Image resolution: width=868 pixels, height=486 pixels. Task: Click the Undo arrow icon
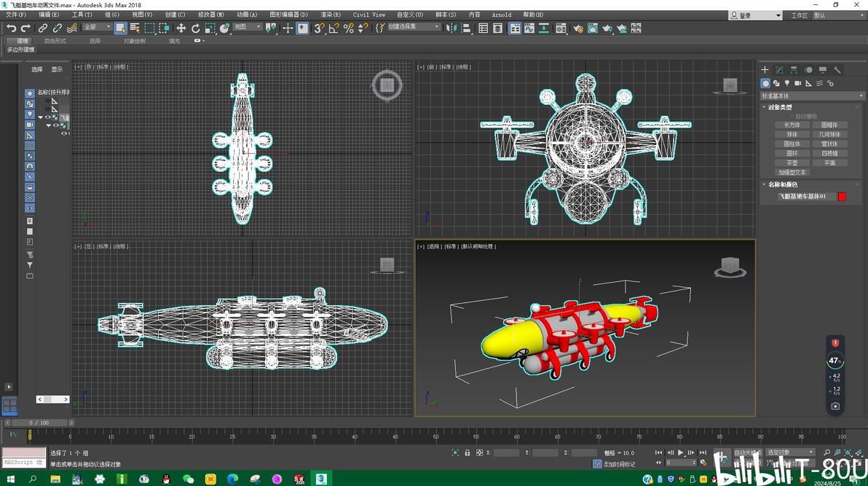11,28
